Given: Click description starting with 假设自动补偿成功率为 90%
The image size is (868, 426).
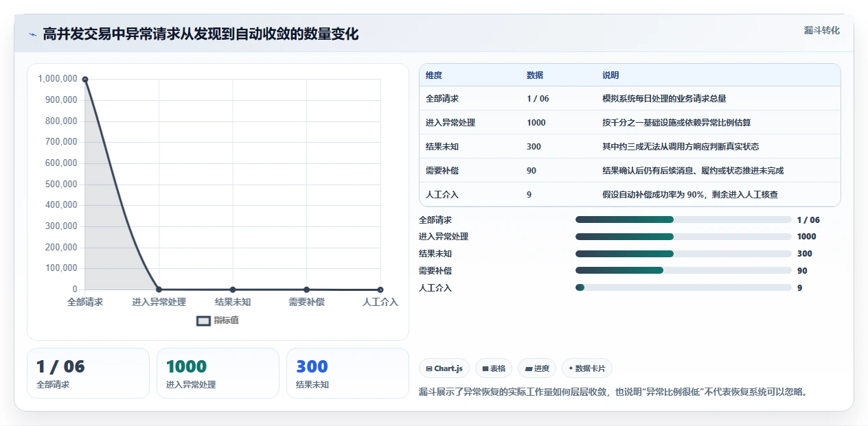Looking at the screenshot, I should (690, 195).
